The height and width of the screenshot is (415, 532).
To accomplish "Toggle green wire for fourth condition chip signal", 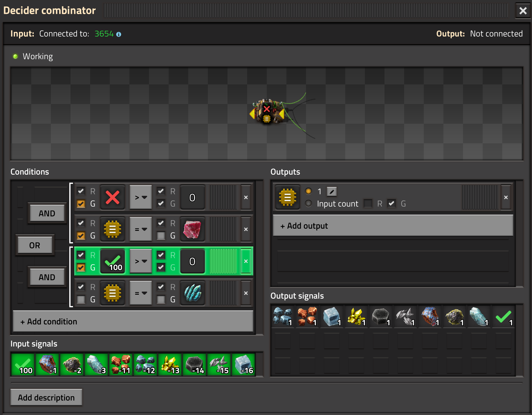I will (81, 299).
